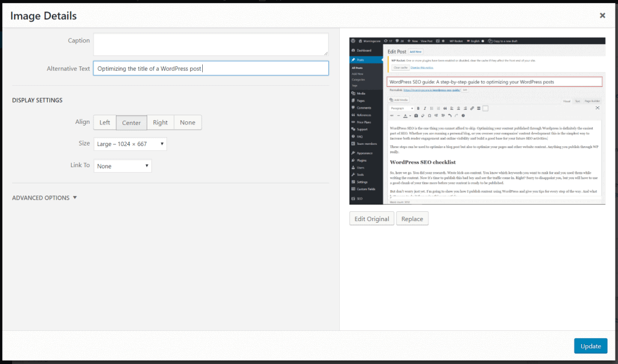The image size is (618, 364).
Task: Click the blue Update button
Action: 590,345
